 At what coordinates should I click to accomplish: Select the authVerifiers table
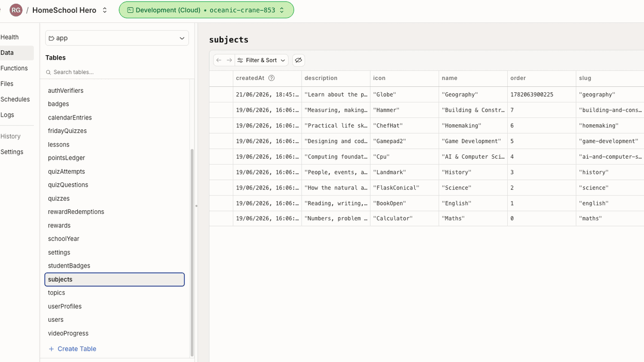(x=114, y=91)
